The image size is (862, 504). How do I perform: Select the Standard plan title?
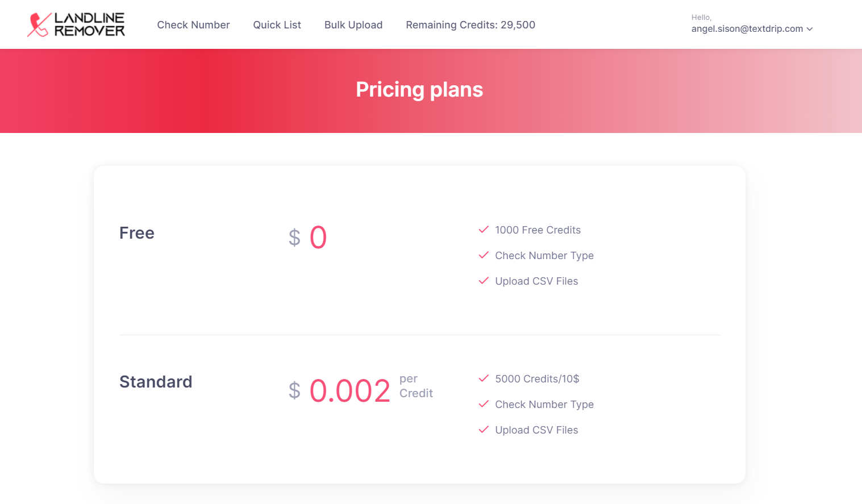pyautogui.click(x=156, y=382)
